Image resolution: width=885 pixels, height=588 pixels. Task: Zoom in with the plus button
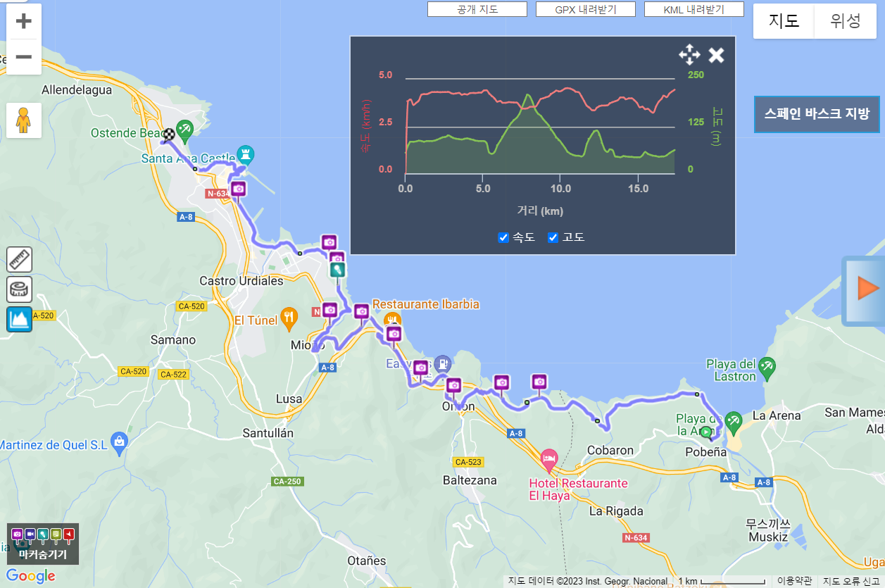tap(24, 21)
